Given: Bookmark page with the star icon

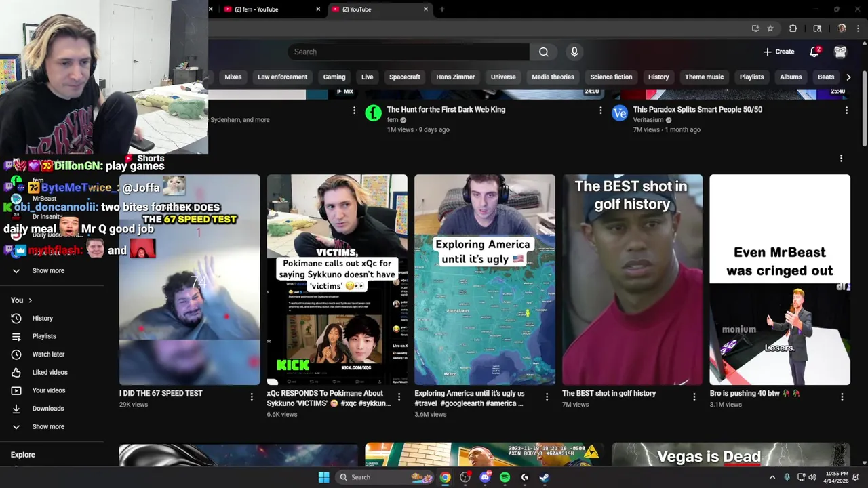Looking at the screenshot, I should click(x=770, y=28).
